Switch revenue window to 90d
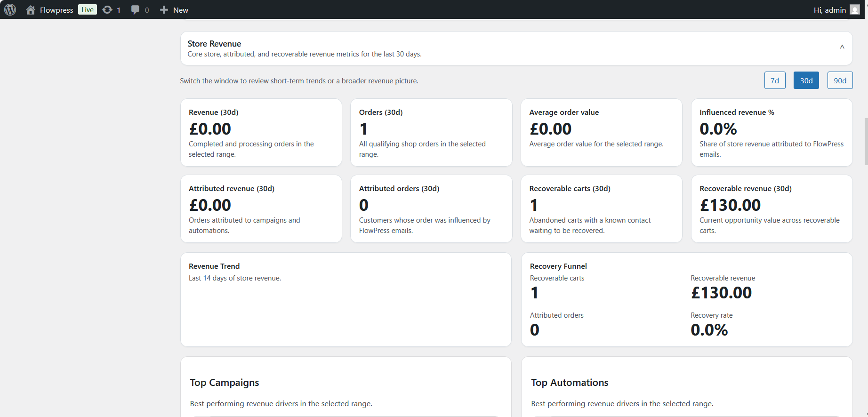The image size is (868, 417). pos(840,80)
